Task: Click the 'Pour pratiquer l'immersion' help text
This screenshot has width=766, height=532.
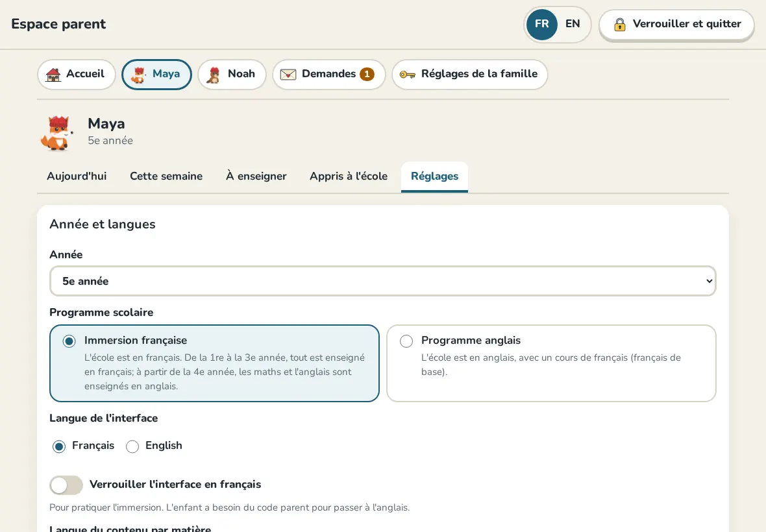Action: [x=230, y=507]
